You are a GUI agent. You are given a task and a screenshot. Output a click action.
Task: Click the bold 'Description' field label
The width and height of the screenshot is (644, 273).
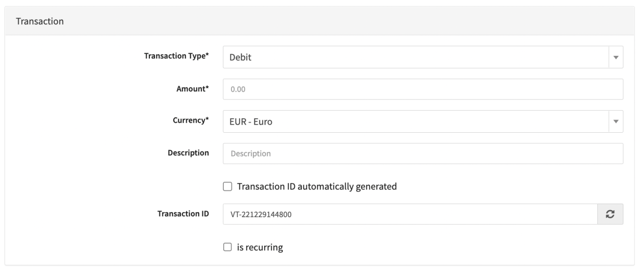[188, 153]
